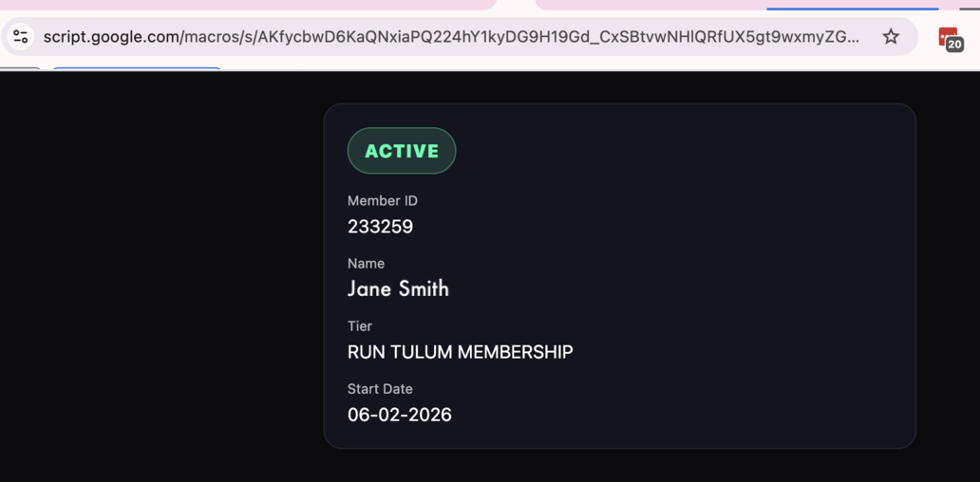Bookmark this page with the star icon

(891, 37)
